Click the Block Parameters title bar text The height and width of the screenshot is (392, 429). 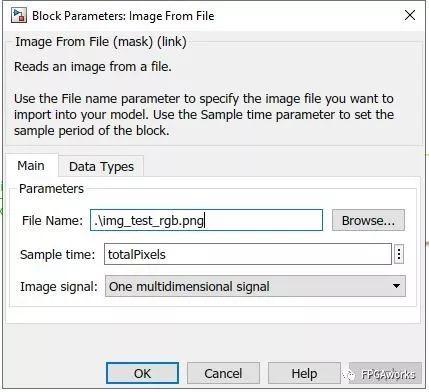123,16
